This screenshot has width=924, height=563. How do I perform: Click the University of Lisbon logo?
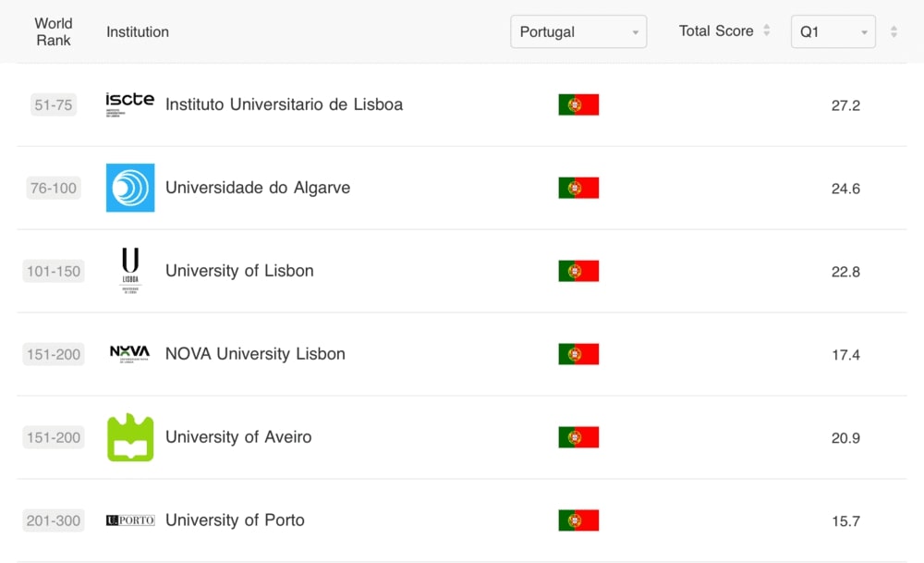130,271
